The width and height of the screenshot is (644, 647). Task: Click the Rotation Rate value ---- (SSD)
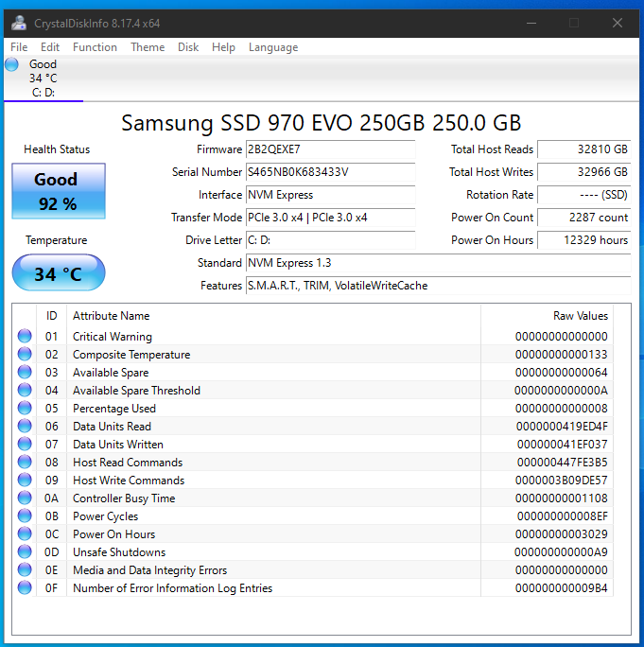pyautogui.click(x=584, y=195)
